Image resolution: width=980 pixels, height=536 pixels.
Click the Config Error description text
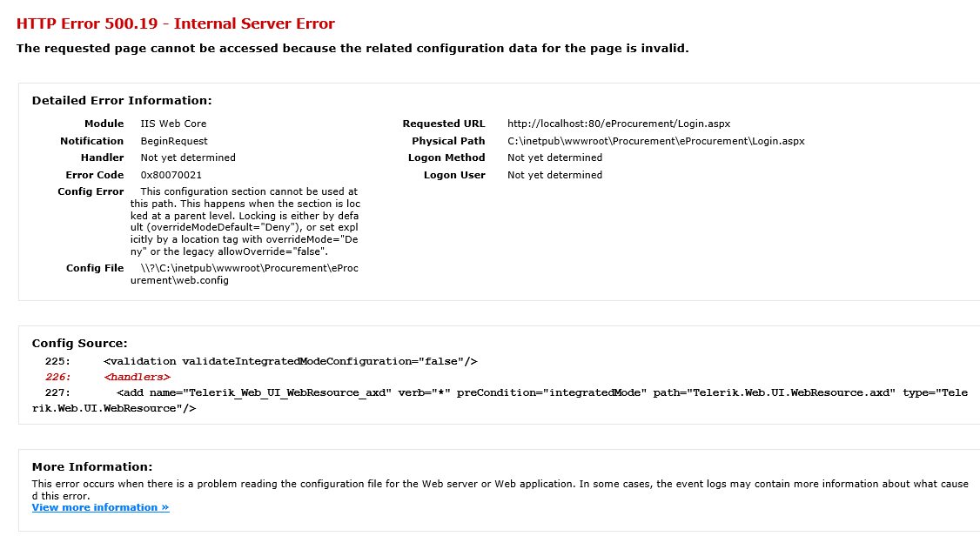[245, 222]
